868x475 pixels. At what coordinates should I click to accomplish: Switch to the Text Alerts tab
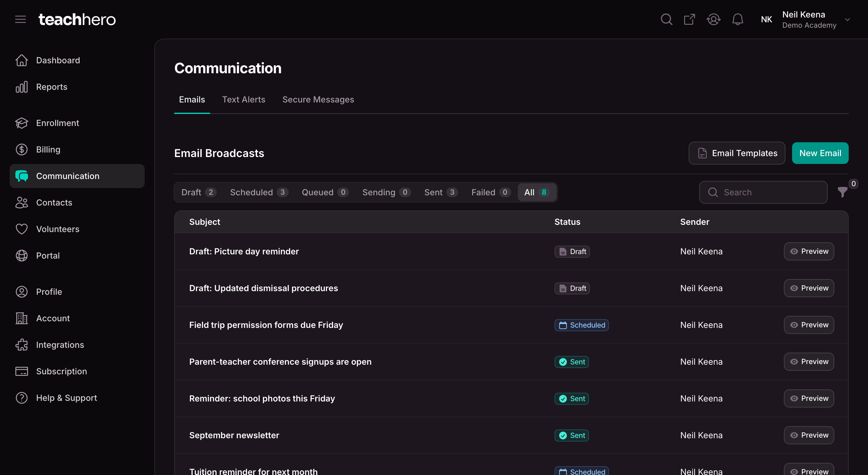(x=244, y=100)
